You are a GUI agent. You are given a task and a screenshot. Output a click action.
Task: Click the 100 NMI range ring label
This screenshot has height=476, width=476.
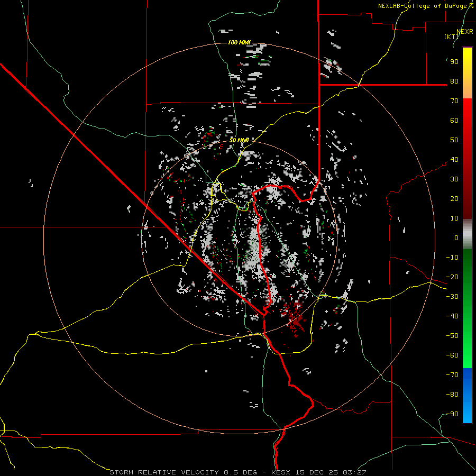tap(239, 42)
